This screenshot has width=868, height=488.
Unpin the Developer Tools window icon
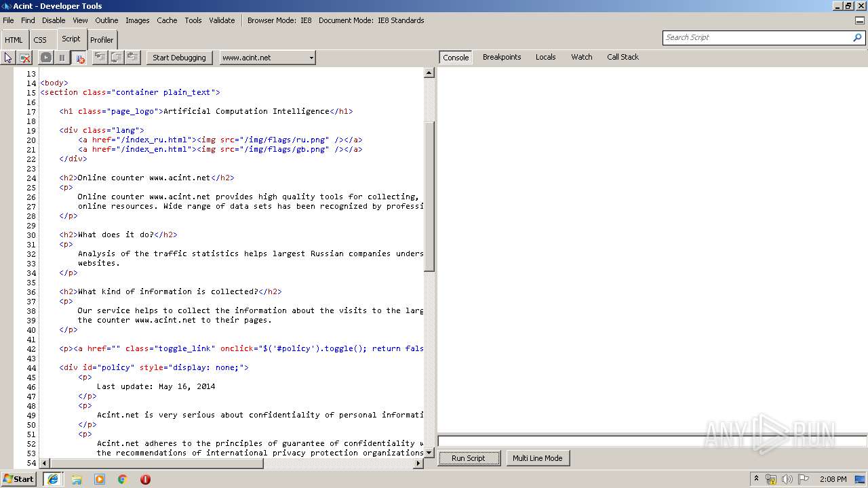(x=859, y=20)
